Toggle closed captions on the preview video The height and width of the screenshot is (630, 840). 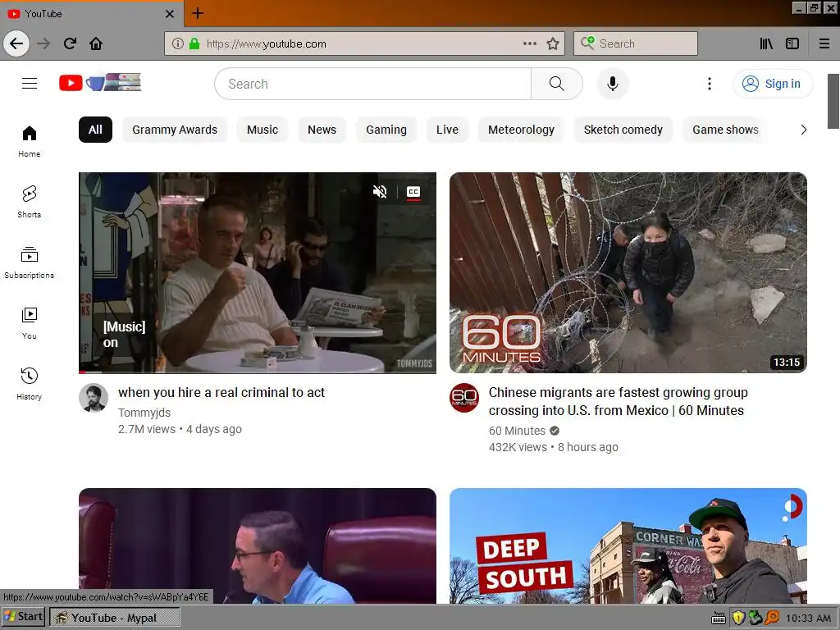tap(413, 192)
